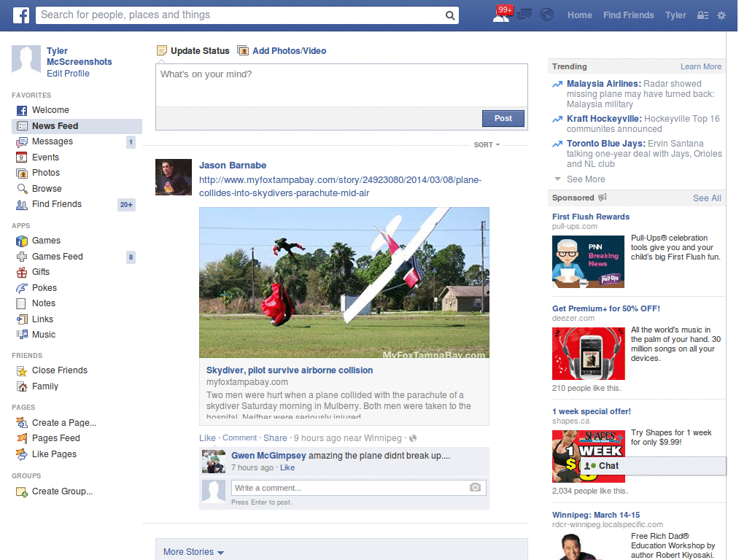
Task: Click the Photos sidebar icon
Action: click(22, 174)
